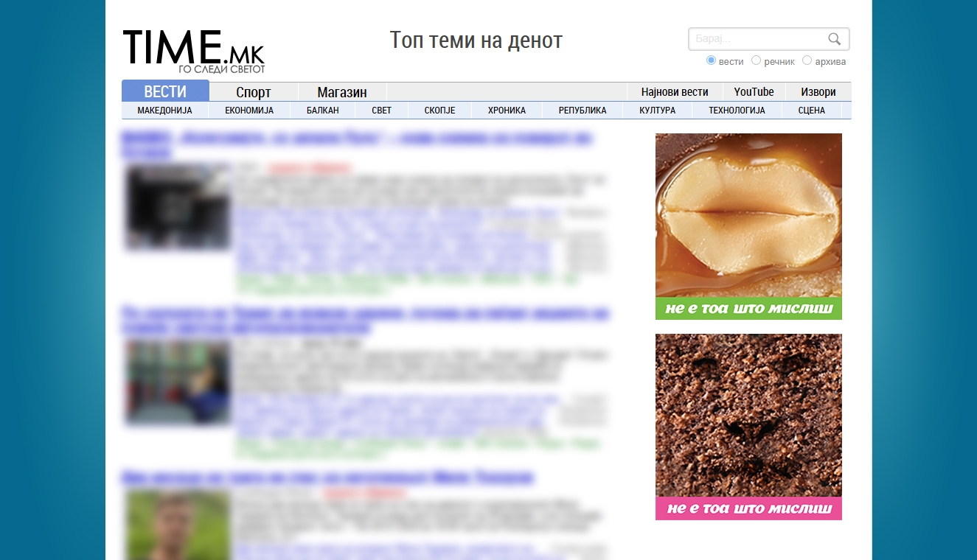The width and height of the screenshot is (977, 560).
Task: Open the Извори link
Action: (x=818, y=92)
